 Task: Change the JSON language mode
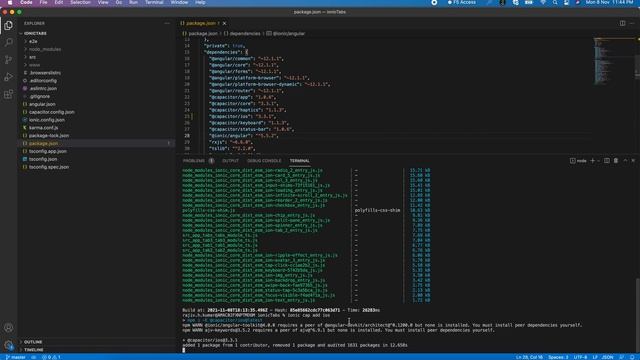(x=608, y=357)
